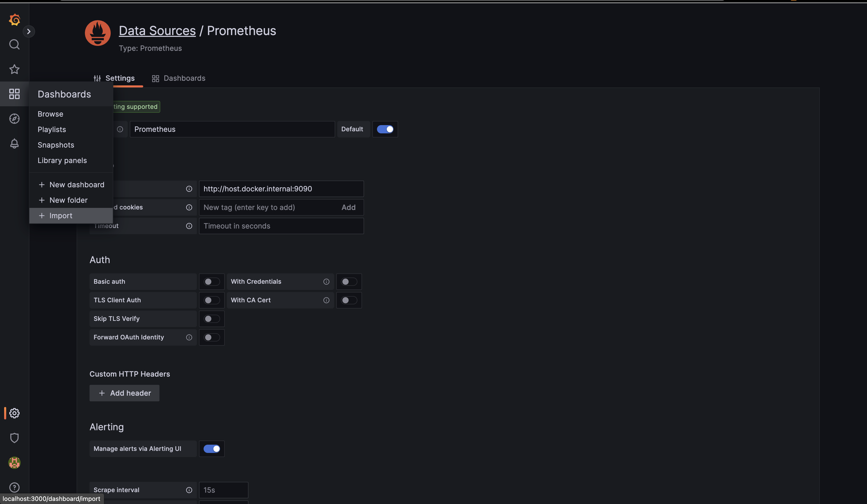Open Server admin shield icon
Screen dimensions: 867x504
(x=14, y=438)
